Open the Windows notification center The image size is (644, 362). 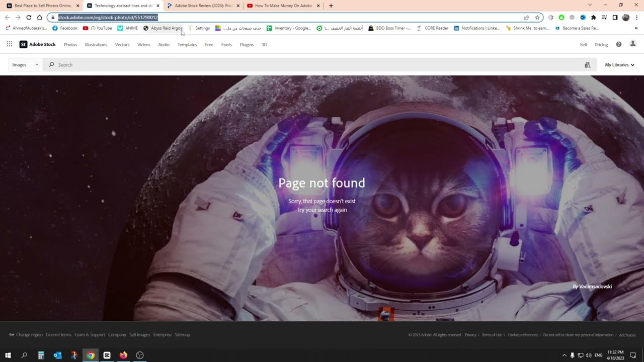[633, 355]
